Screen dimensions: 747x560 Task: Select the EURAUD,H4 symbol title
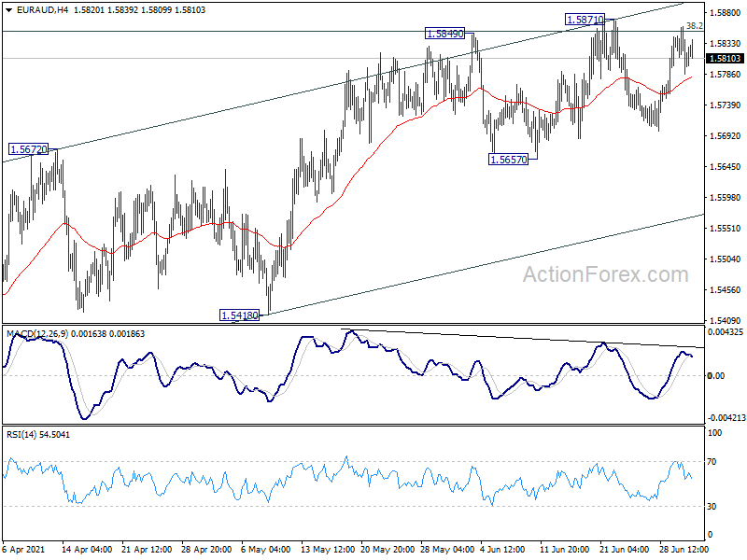tap(42, 10)
